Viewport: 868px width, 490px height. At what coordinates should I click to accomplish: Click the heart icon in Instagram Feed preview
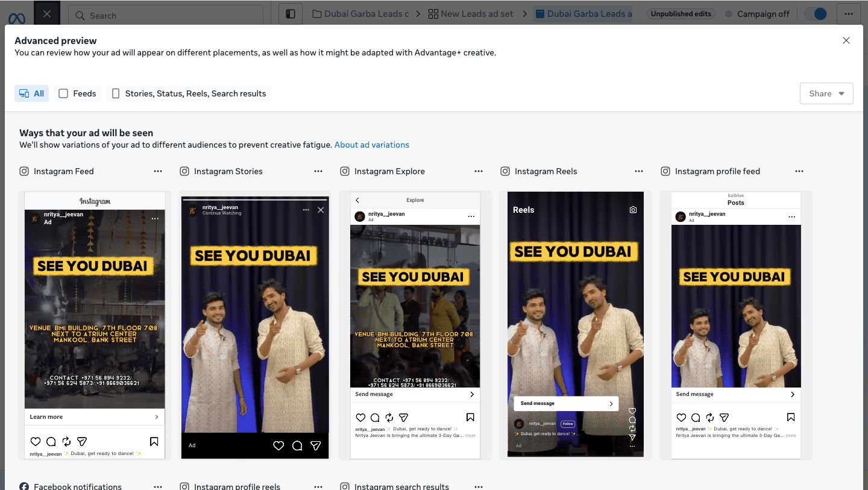click(x=36, y=442)
